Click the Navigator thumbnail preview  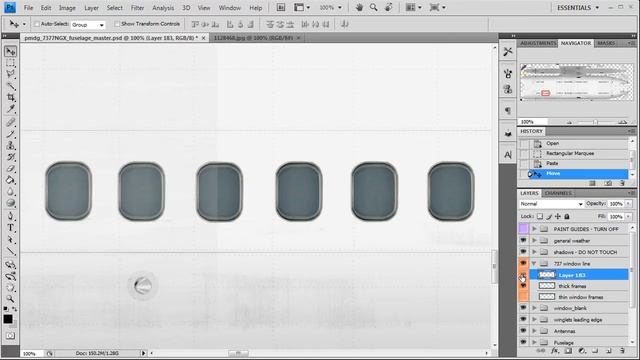[577, 82]
